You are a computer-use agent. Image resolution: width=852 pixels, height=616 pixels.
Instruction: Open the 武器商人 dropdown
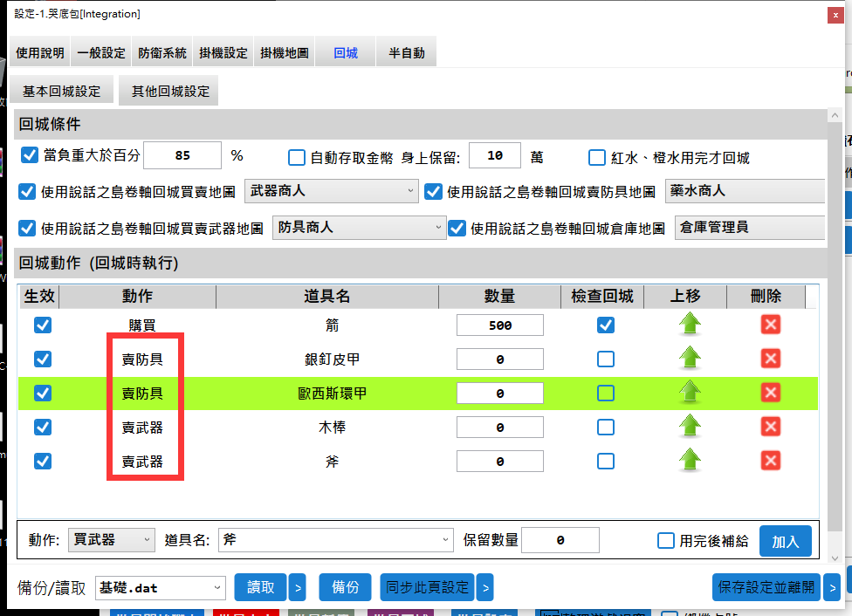(332, 190)
